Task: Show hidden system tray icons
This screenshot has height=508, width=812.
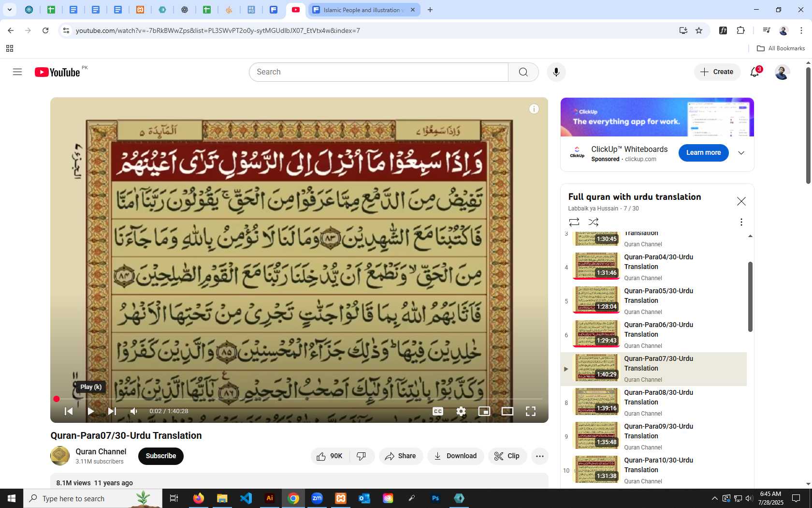Action: point(714,498)
